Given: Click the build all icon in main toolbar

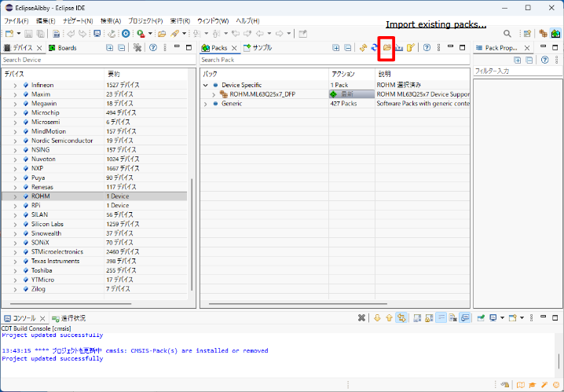Looking at the screenshot, I should (56, 34).
